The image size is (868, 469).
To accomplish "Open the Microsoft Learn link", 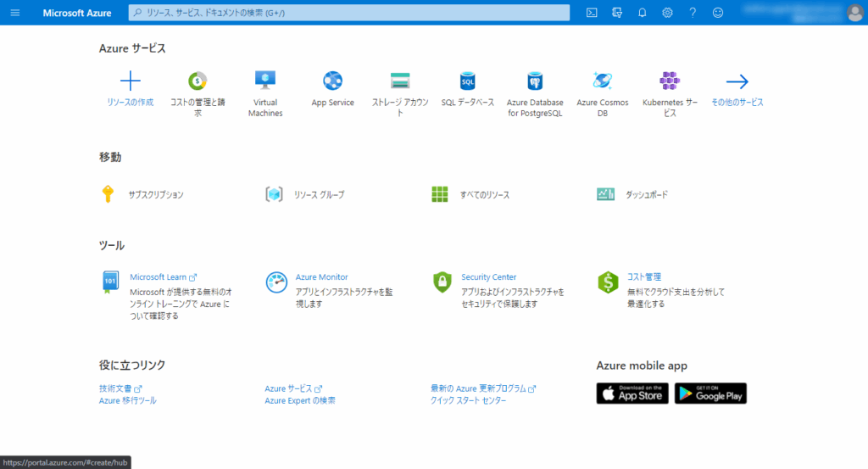I will (159, 277).
